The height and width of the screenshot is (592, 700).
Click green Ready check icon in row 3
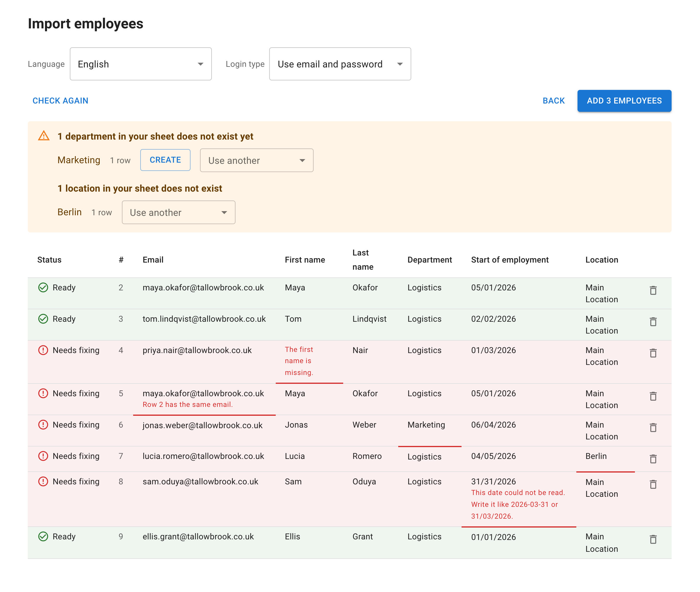43,318
